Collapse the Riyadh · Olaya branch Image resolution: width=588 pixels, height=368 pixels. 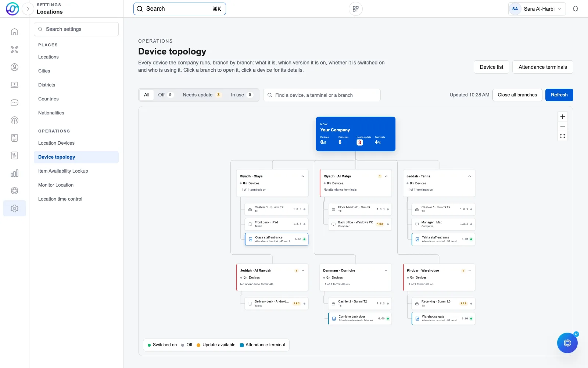pyautogui.click(x=303, y=176)
